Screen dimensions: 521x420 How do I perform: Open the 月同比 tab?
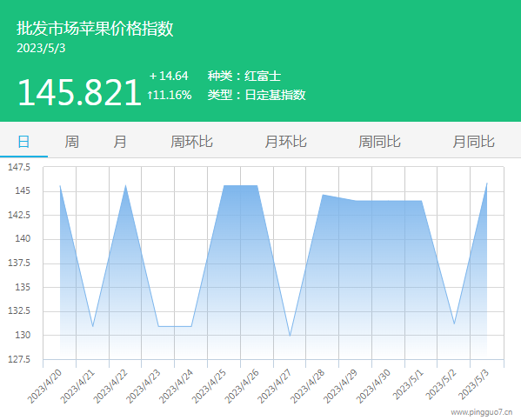(474, 142)
